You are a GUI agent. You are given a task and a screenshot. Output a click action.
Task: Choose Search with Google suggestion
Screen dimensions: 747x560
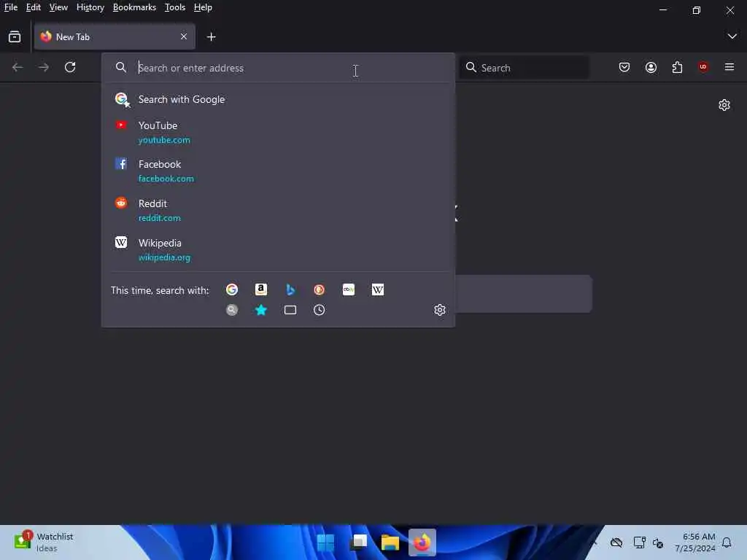click(x=278, y=99)
